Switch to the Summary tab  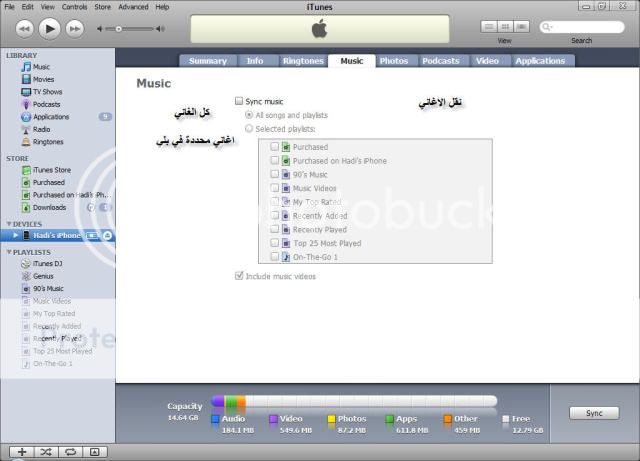coord(208,61)
